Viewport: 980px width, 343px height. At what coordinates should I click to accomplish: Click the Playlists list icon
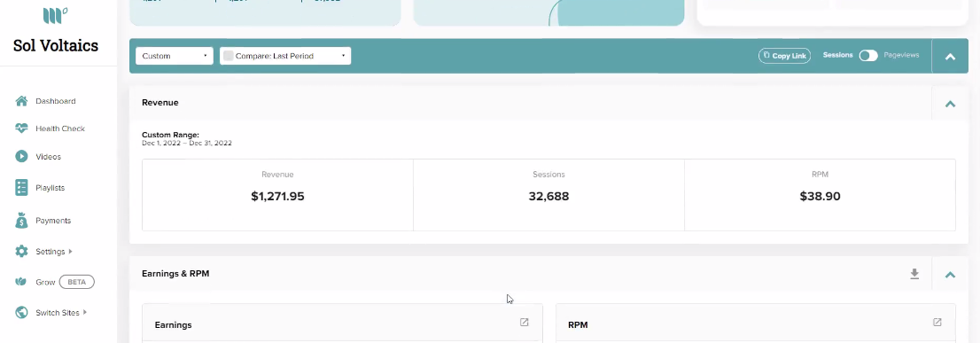coord(21,187)
